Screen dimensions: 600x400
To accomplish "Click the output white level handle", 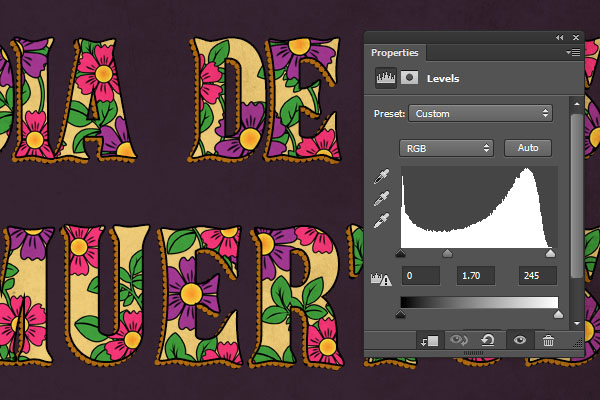I will coord(558,314).
